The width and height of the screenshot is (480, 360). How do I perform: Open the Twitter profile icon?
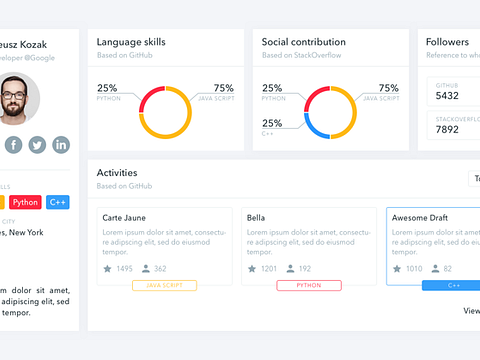pyautogui.click(x=37, y=145)
